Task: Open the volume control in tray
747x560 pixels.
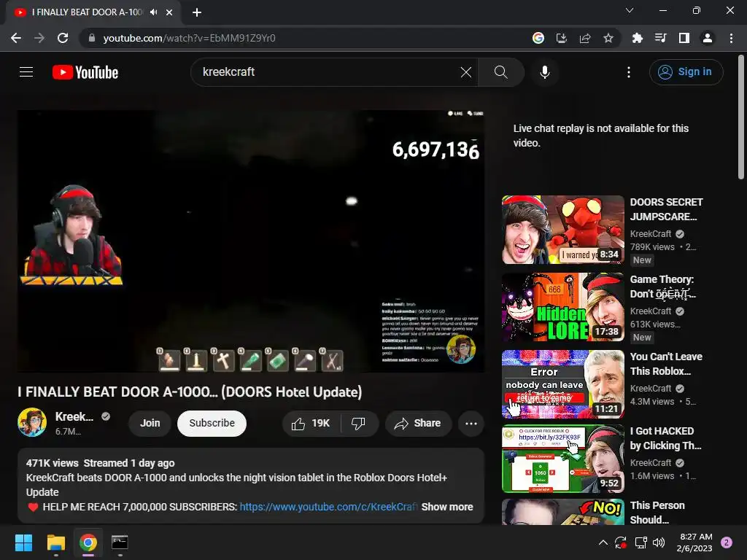Action: 659,542
